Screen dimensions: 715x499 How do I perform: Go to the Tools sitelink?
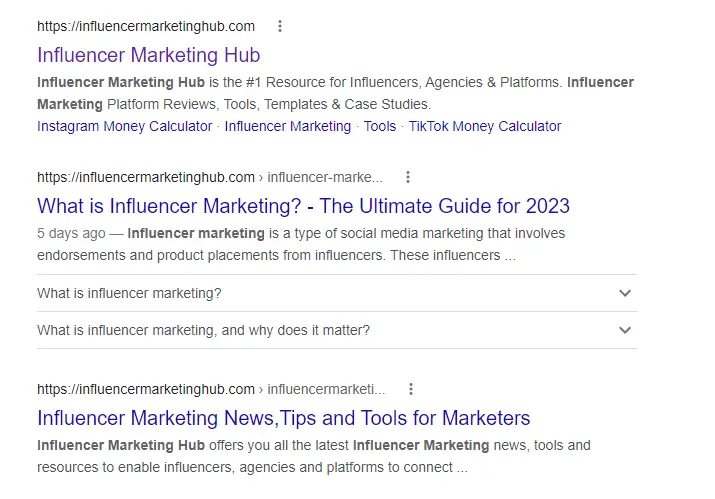(x=380, y=126)
